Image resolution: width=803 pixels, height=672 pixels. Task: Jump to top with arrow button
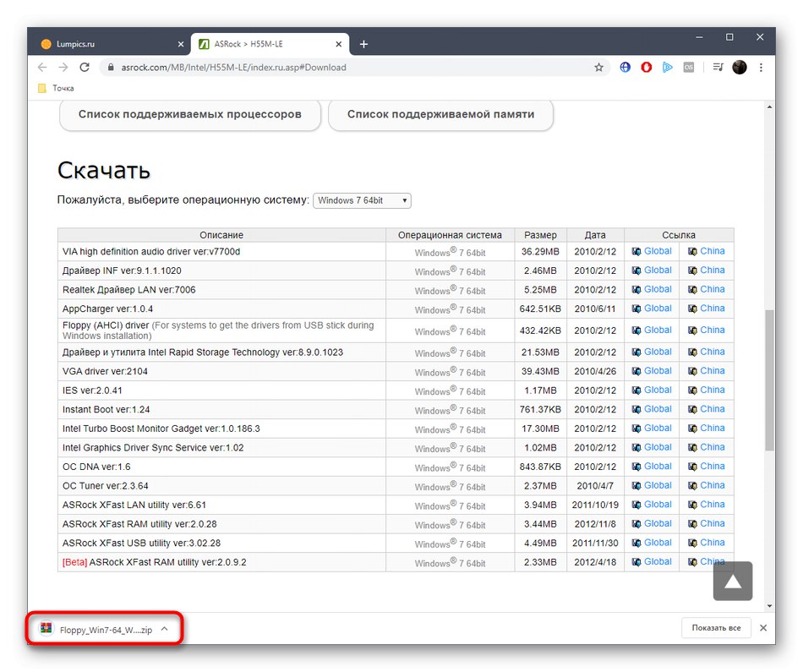pyautogui.click(x=733, y=581)
